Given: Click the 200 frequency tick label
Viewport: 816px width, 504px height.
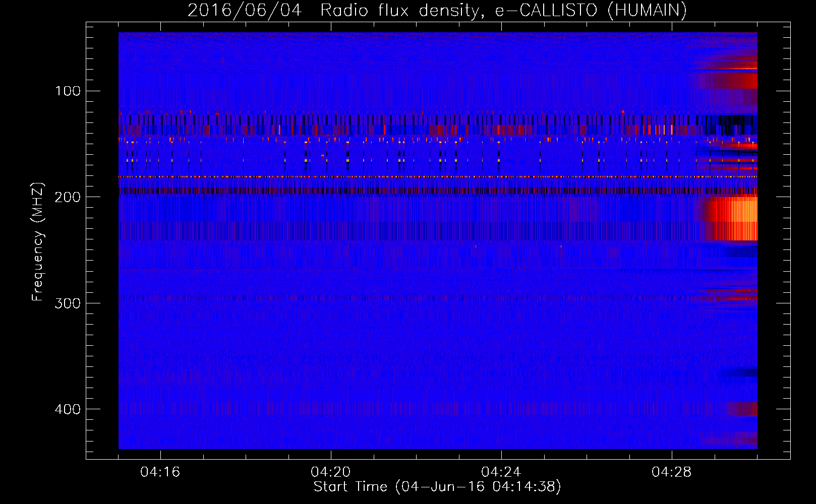Looking at the screenshot, I should pyautogui.click(x=68, y=197).
